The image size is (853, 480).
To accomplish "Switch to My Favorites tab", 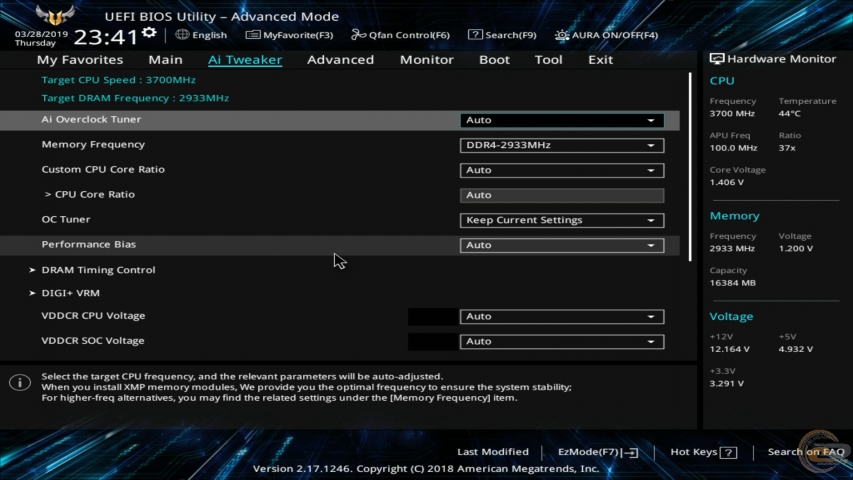I will point(80,59).
